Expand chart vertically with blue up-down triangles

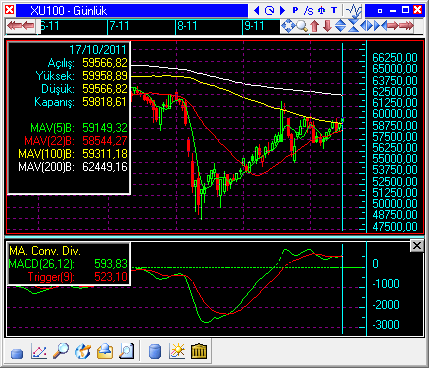(x=340, y=26)
